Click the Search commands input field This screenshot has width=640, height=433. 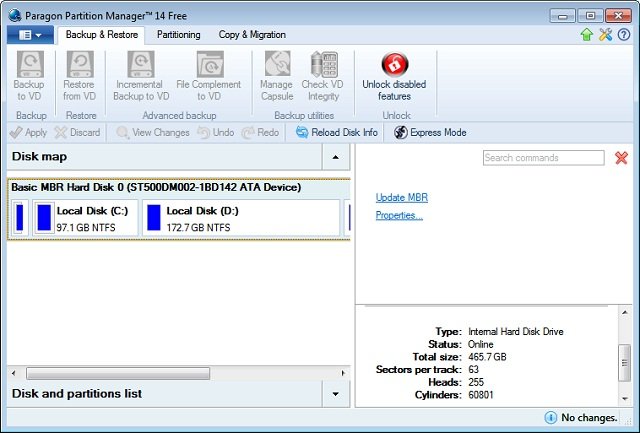click(544, 158)
